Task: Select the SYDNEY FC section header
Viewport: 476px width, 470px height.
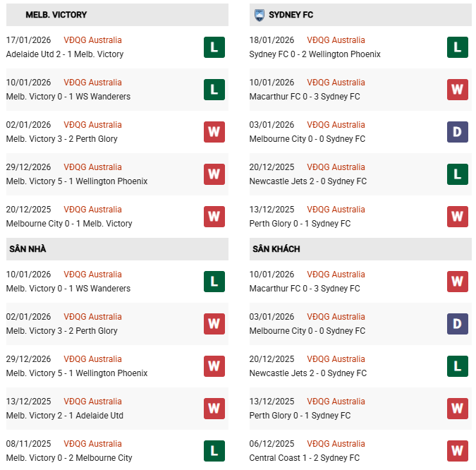Action: (x=291, y=15)
